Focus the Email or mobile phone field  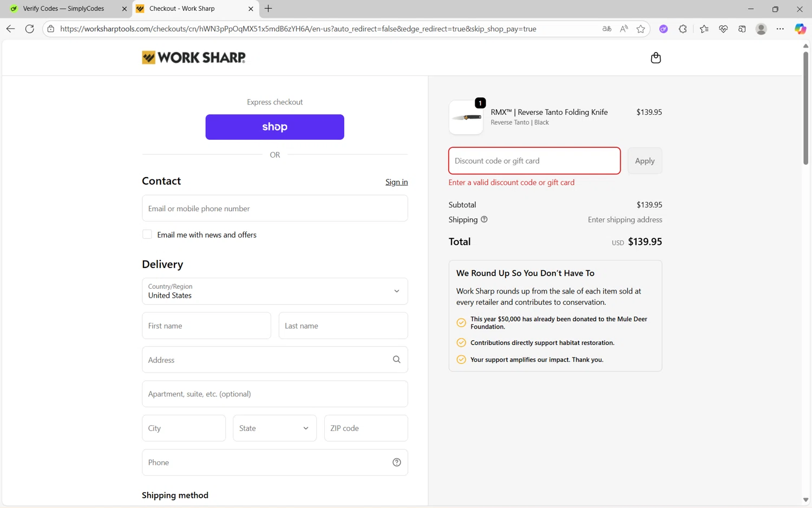tap(275, 209)
